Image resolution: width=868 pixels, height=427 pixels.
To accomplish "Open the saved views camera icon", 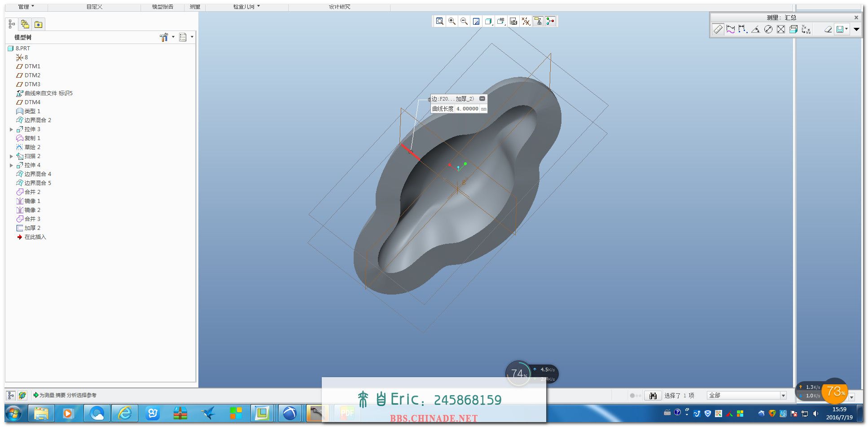I will 513,21.
